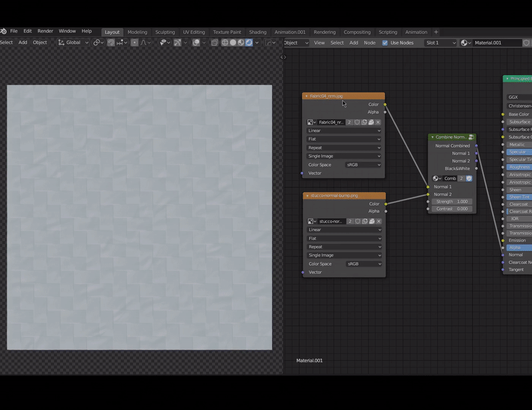Open Repeat extension dropdown in Fabric04 node
The width and height of the screenshot is (532, 410).
pos(344,148)
